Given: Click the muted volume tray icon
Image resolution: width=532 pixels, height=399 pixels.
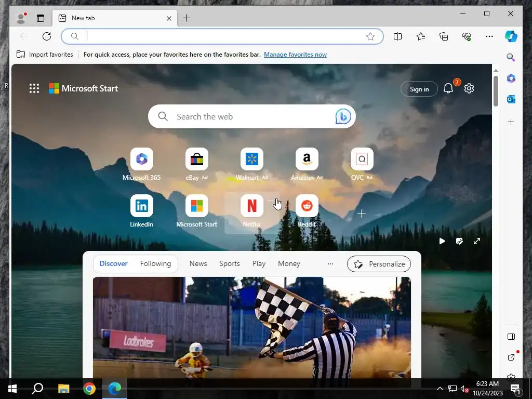Looking at the screenshot, I should 464,389.
